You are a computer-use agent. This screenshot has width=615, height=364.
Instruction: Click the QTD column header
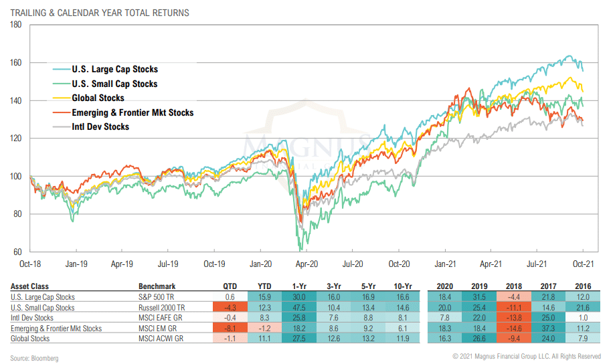pyautogui.click(x=230, y=286)
